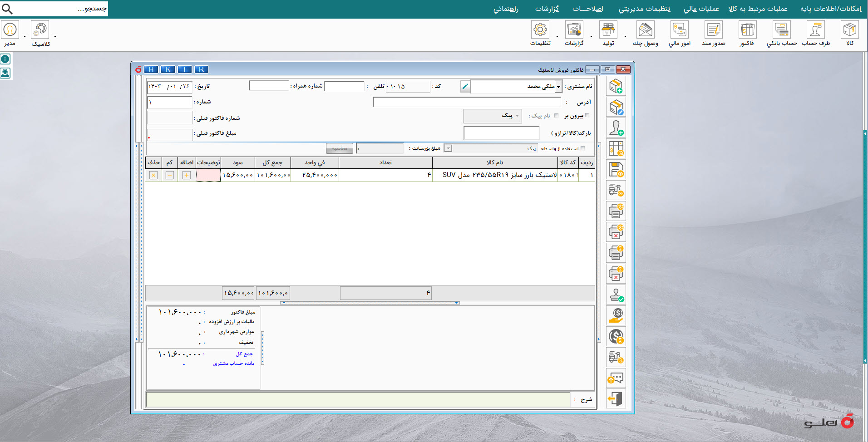Click the H tab button in title bar

(x=151, y=69)
